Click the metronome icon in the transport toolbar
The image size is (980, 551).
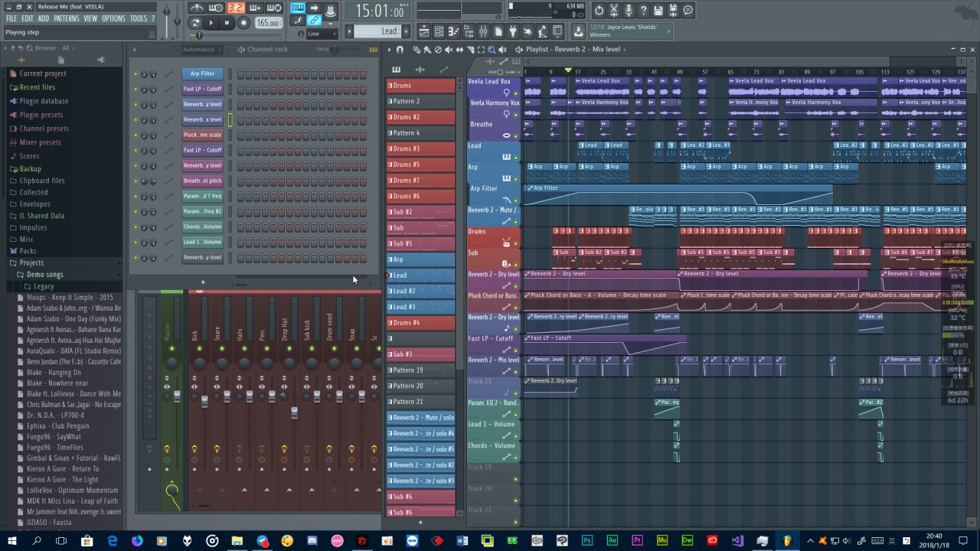click(x=197, y=8)
